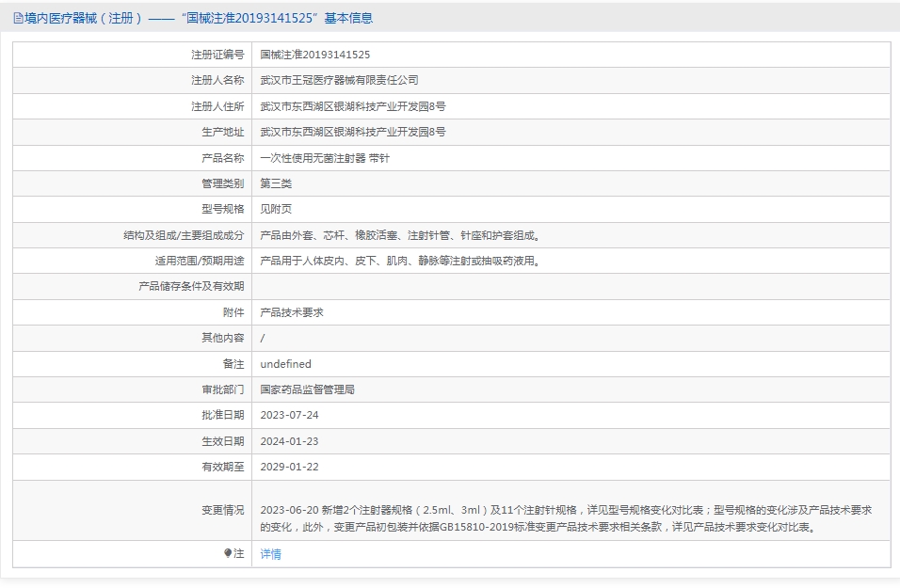Image resolution: width=900 pixels, height=588 pixels.
Task: Click the undefined remark value
Action: [286, 364]
